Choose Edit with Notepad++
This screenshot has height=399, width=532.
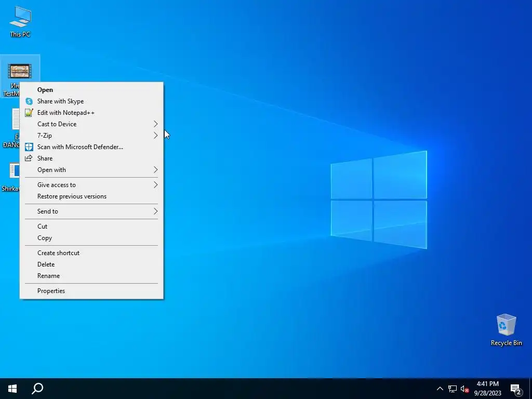(x=91, y=113)
